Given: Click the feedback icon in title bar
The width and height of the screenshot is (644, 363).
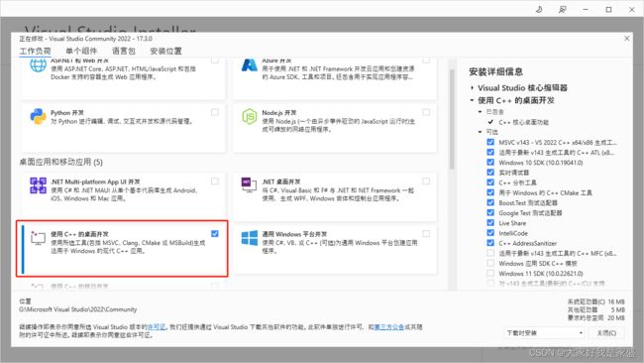Looking at the screenshot, I should 563,9.
